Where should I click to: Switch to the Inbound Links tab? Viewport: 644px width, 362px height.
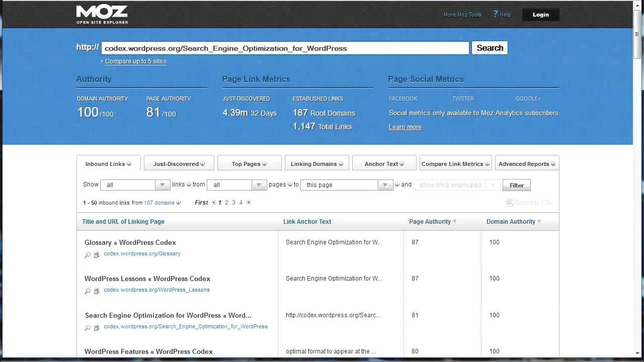pos(108,163)
